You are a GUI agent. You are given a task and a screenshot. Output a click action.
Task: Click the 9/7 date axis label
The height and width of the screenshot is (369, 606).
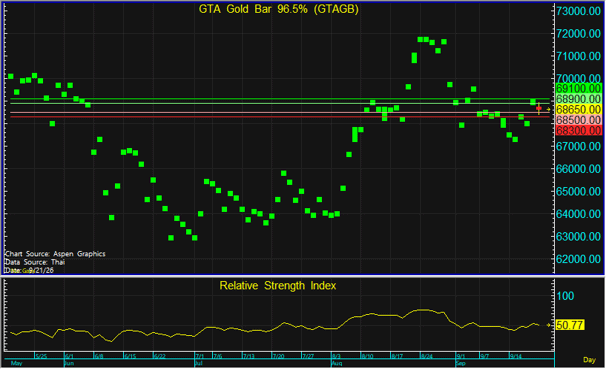pos(485,356)
